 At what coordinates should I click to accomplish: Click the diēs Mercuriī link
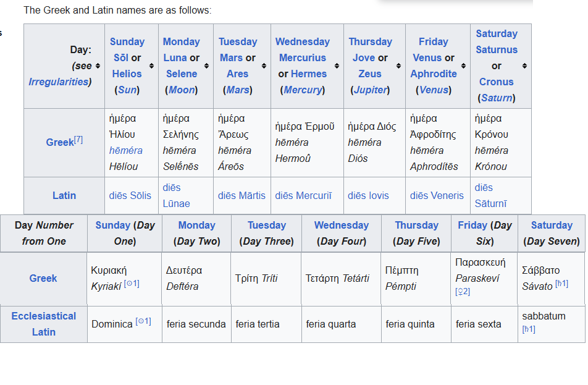303,195
